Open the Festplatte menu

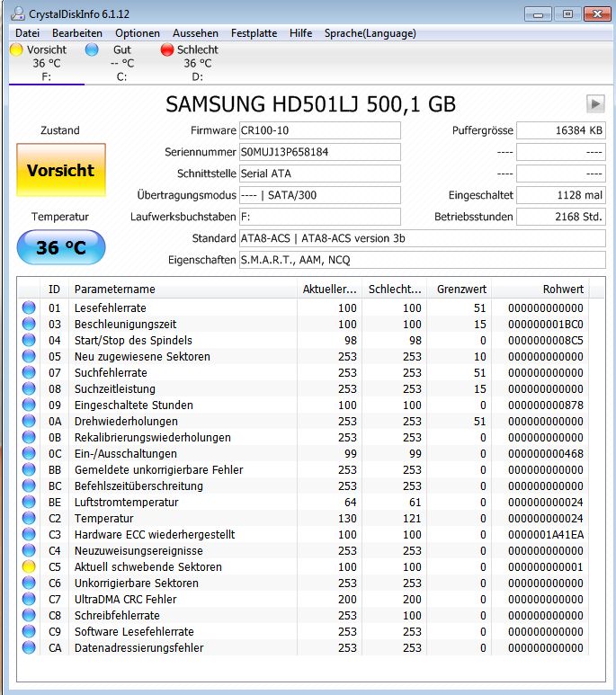pos(254,33)
